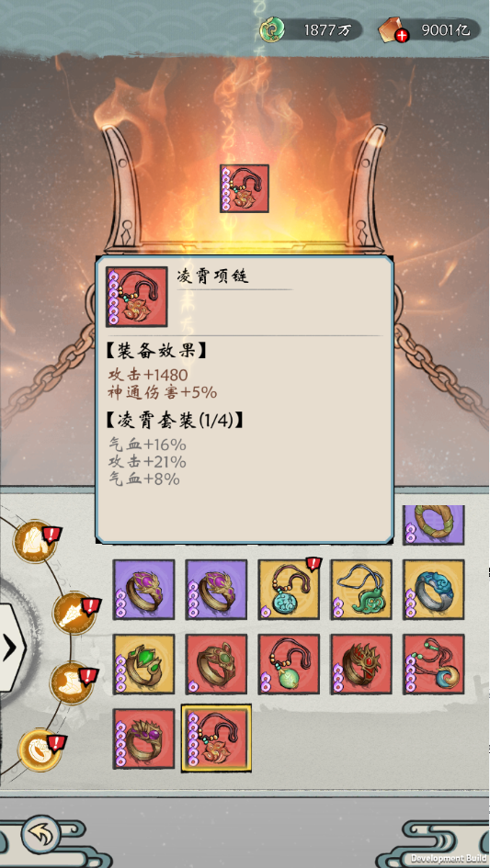Click the red plus beside 9001亿 currency

tap(402, 36)
